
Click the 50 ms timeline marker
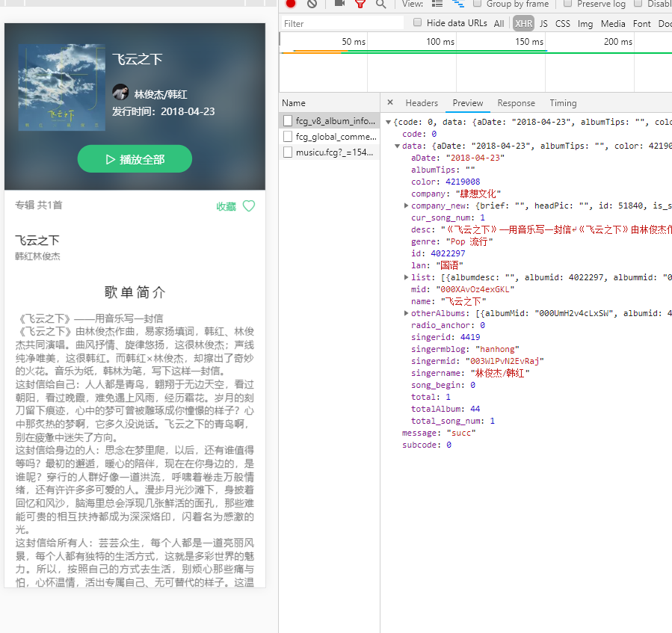click(x=353, y=42)
